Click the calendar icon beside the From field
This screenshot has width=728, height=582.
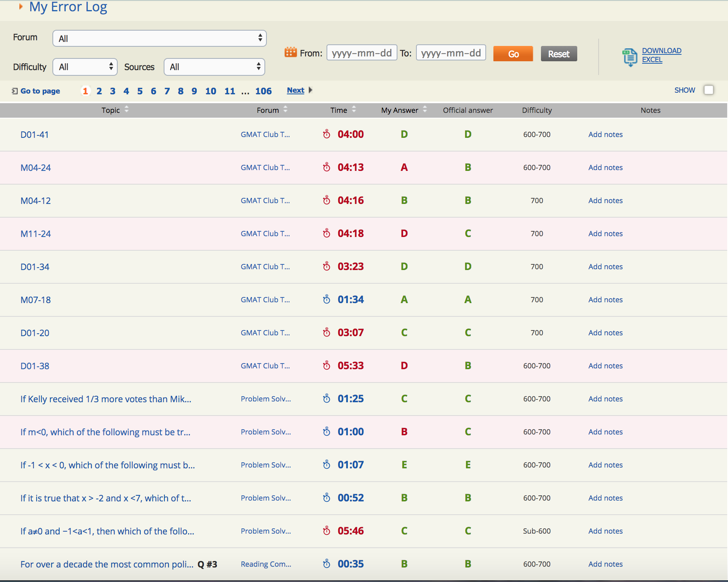click(291, 52)
